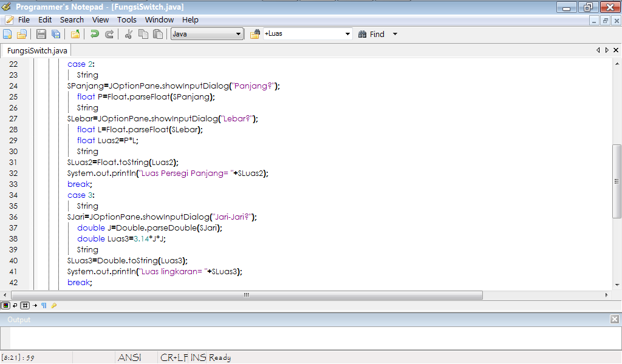The height and width of the screenshot is (364, 622).
Task: Click the Programmer's Notepad pencil title icon
Action: (6, 7)
